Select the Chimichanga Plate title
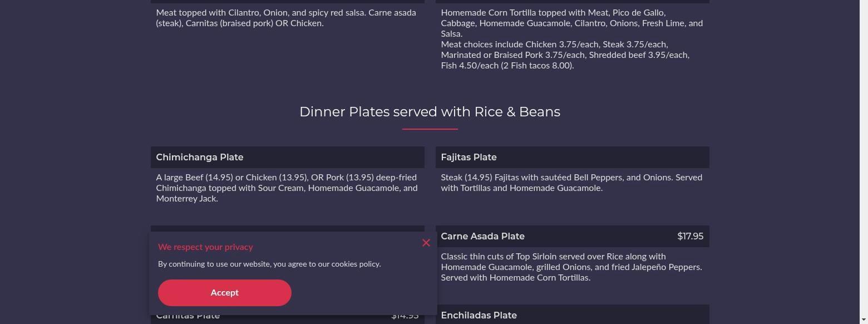 [200, 158]
